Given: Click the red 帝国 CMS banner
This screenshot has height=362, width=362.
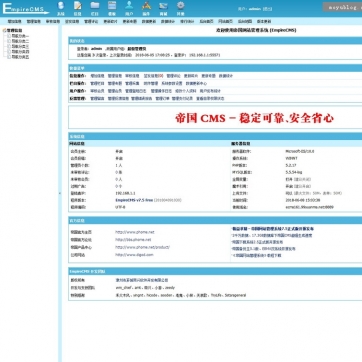Looking at the screenshot, I should click(x=254, y=118).
